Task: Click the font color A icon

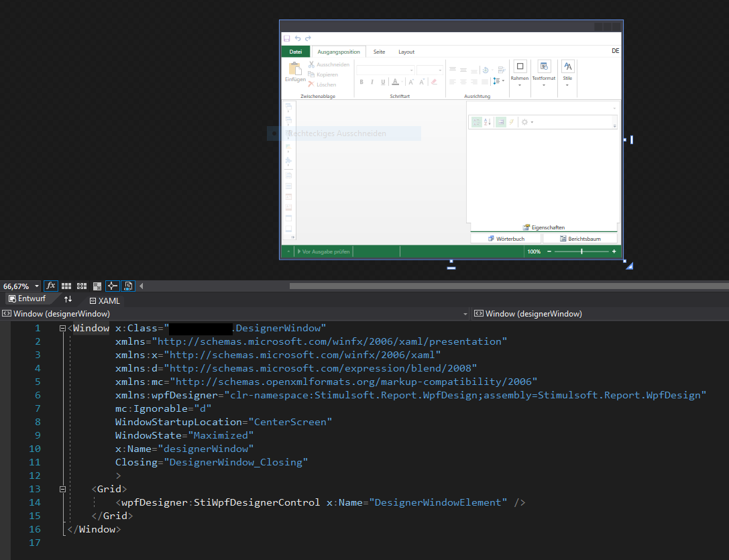Action: [395, 82]
